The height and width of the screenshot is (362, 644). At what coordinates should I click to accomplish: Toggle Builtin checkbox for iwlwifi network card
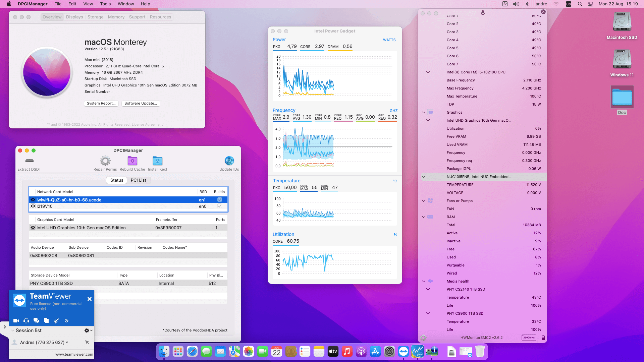(x=220, y=200)
